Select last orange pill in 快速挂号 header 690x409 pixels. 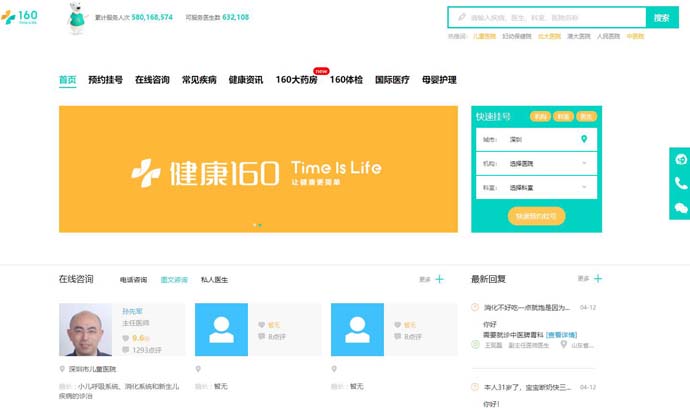[x=586, y=116]
